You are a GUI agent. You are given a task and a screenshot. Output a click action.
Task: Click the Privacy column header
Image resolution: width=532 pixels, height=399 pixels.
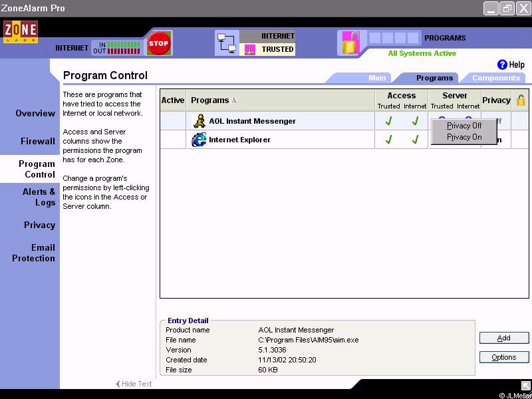click(496, 100)
